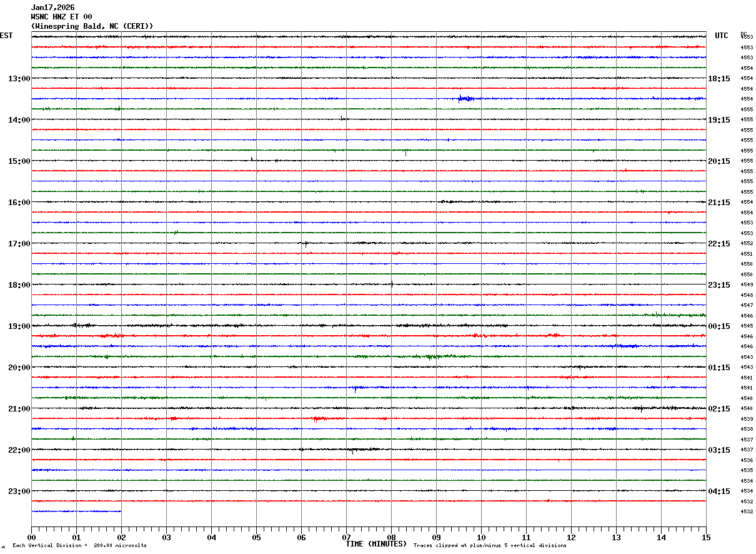
Task: Click the 05 minute tick label
Action: tap(256, 538)
